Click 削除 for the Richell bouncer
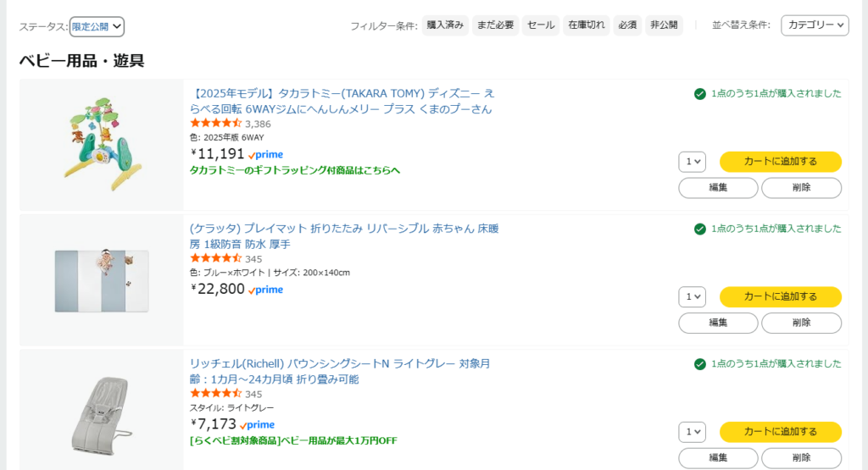Image resolution: width=868 pixels, height=470 pixels. [801, 458]
